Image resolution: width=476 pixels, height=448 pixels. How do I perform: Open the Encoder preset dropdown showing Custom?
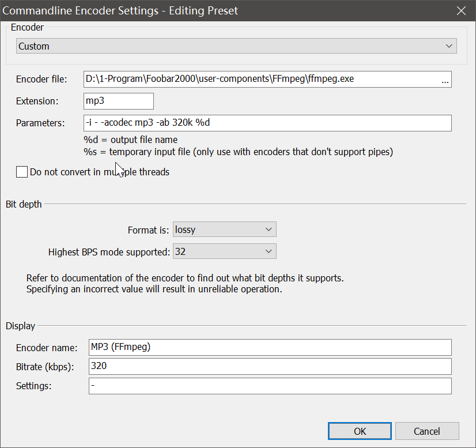[x=231, y=46]
